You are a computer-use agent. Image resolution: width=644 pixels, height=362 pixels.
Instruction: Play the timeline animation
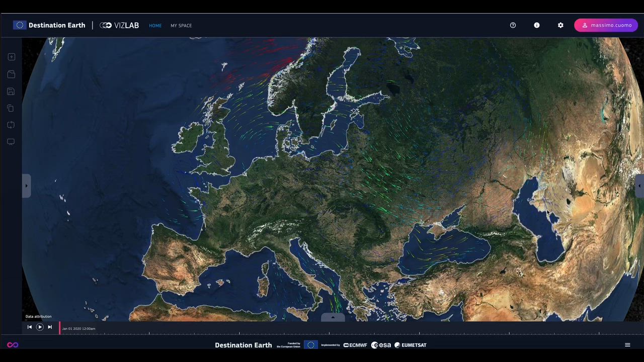point(40,327)
